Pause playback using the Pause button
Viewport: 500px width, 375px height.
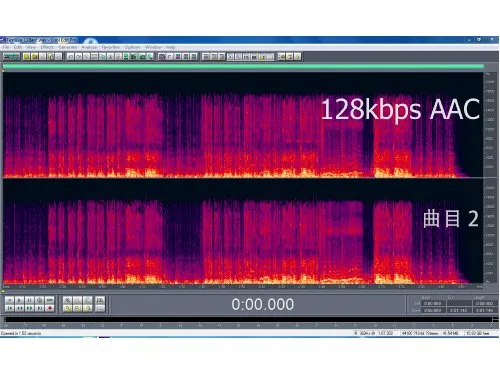[29, 300]
